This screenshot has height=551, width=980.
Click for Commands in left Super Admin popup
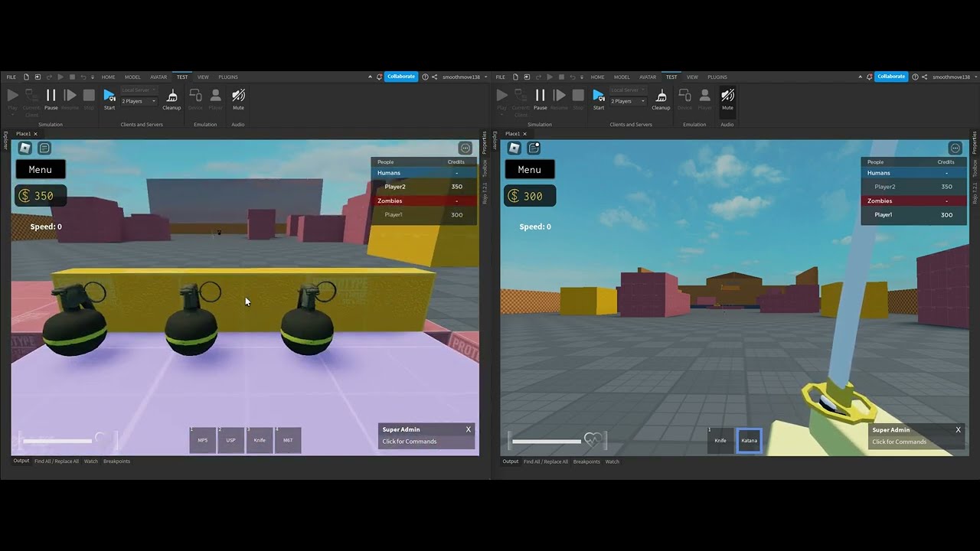(410, 442)
